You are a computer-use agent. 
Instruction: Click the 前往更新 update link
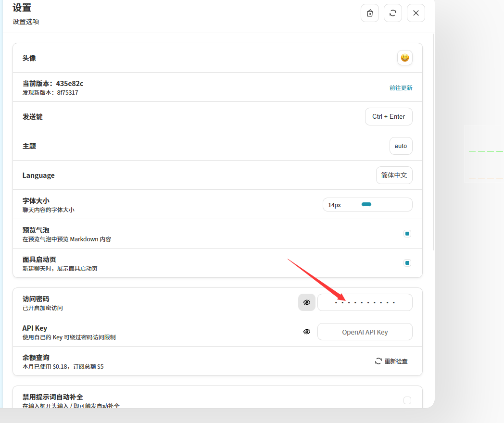[x=401, y=87]
